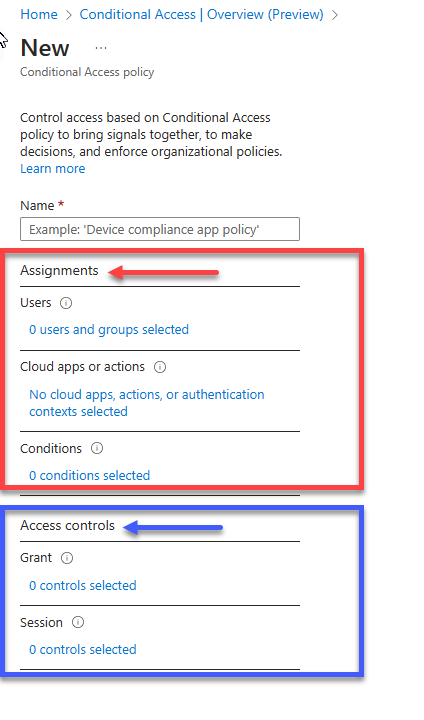Click the chevron after the Home breadcrumb
This screenshot has height=720, width=424.
[68, 15]
